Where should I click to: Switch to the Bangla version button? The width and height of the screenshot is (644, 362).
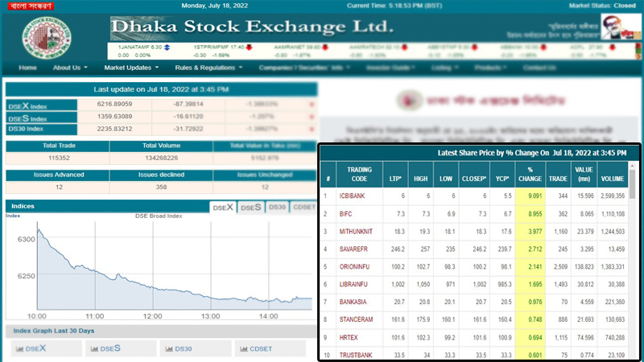point(30,7)
